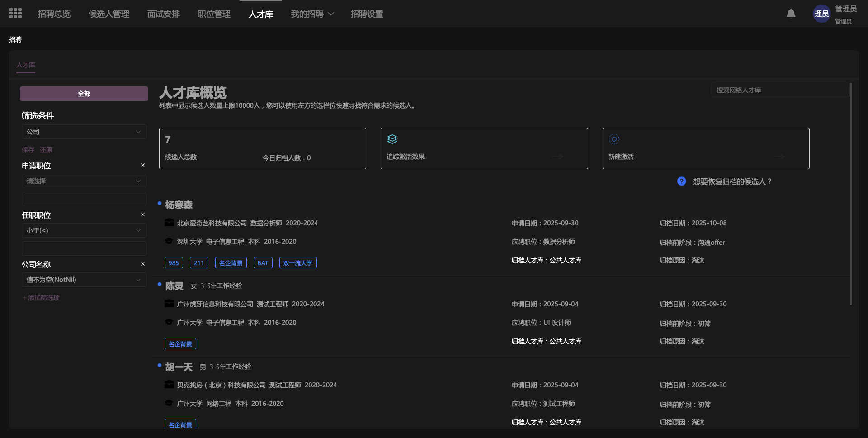
Task: Go to the 招聘设置 tab
Action: point(367,14)
